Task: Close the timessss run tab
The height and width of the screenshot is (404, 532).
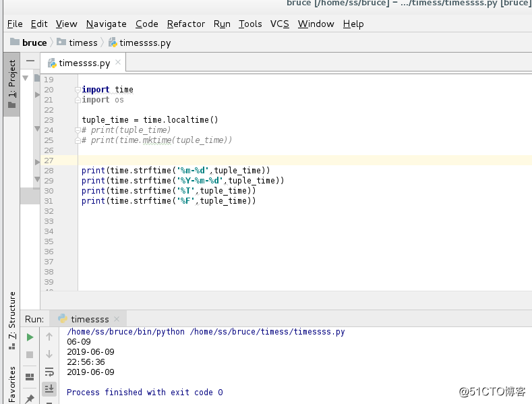Action: tap(117, 319)
